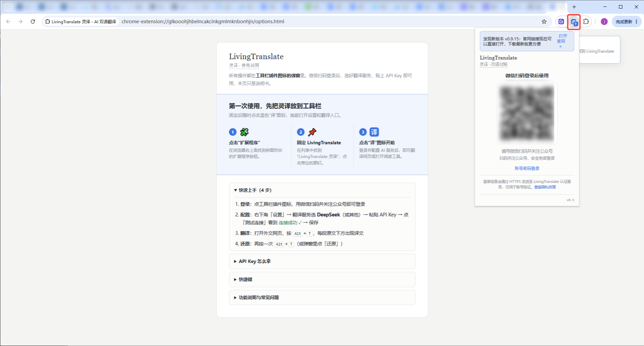Click the 微信扫码登录后使用 heading
Image resolution: width=644 pixels, height=346 pixels.
[527, 76]
